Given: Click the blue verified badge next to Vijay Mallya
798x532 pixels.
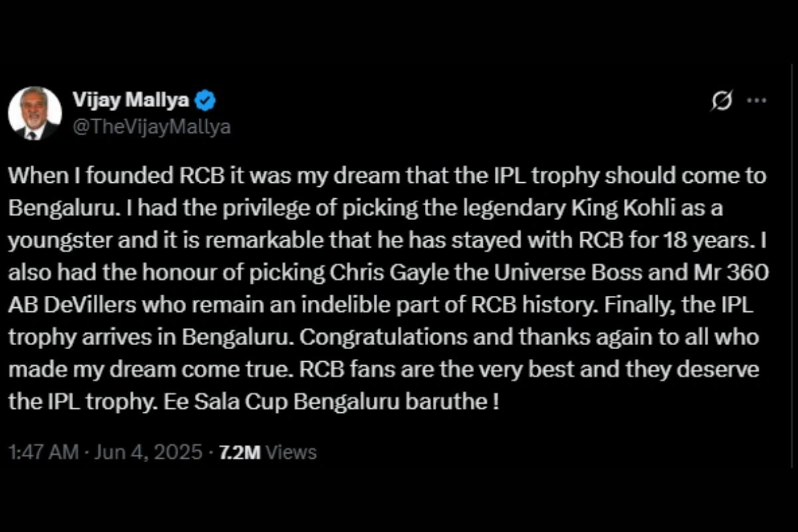Looking at the screenshot, I should (x=205, y=100).
